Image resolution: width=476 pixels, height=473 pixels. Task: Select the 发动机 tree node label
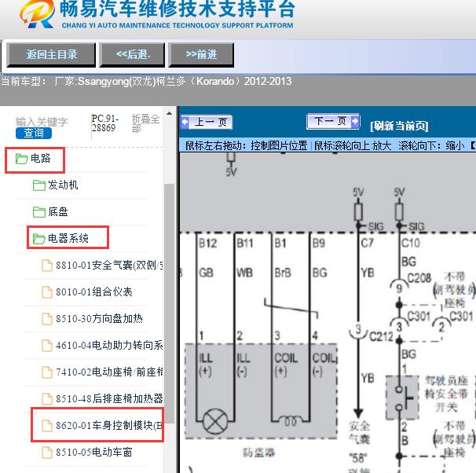(x=63, y=185)
